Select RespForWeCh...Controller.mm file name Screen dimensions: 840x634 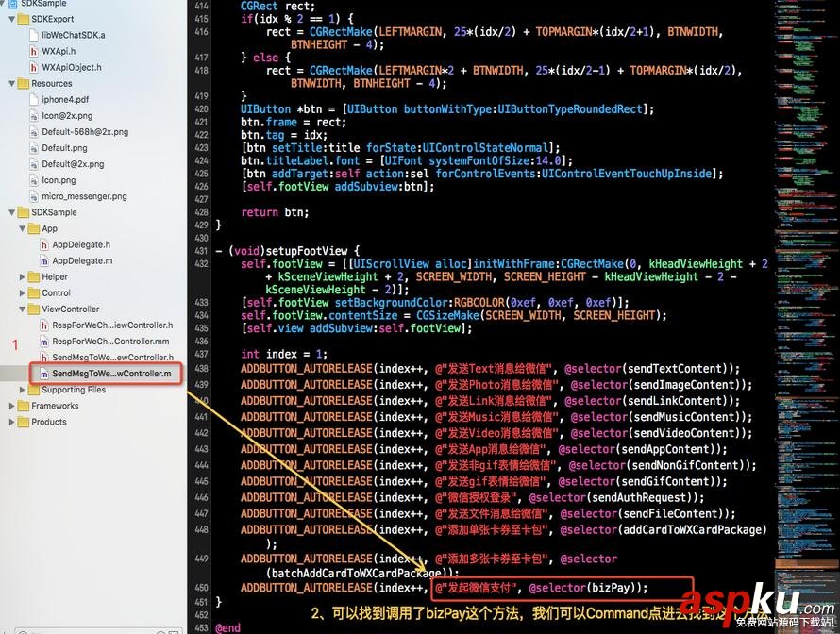(110, 342)
